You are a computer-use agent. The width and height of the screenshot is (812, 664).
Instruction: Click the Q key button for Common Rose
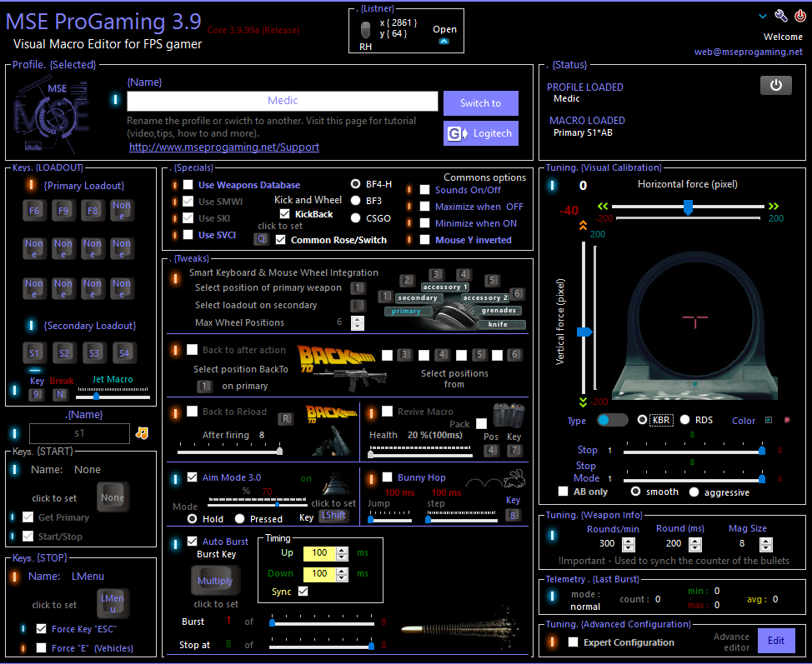coord(261,239)
